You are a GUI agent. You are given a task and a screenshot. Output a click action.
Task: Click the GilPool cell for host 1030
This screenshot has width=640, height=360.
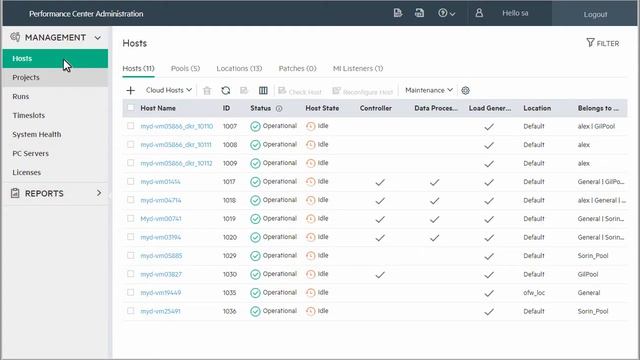pos(588,274)
